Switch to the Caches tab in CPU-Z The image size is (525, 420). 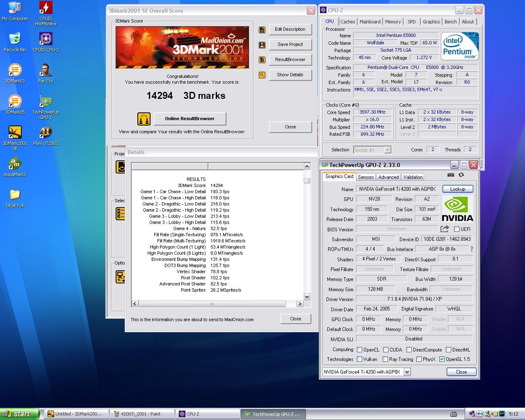(x=348, y=22)
